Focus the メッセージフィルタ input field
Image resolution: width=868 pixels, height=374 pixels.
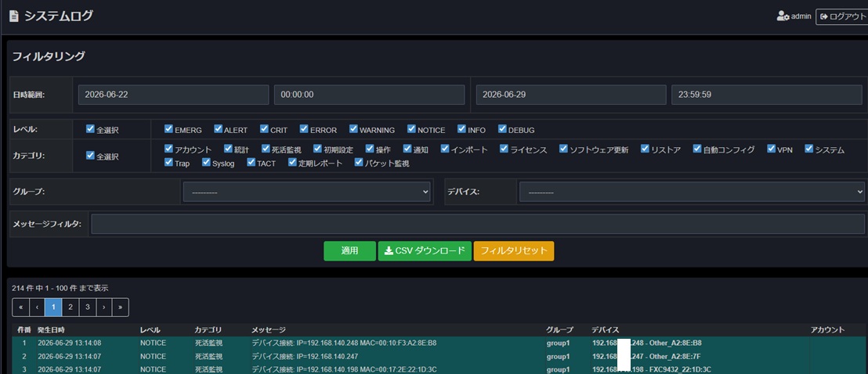pyautogui.click(x=478, y=224)
